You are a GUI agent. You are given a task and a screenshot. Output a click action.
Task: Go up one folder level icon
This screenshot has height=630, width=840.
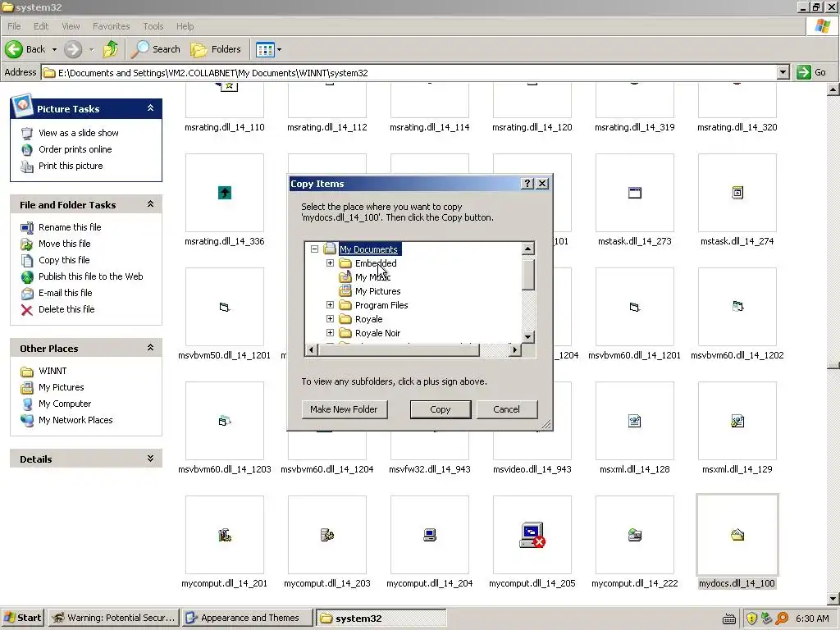click(x=111, y=49)
